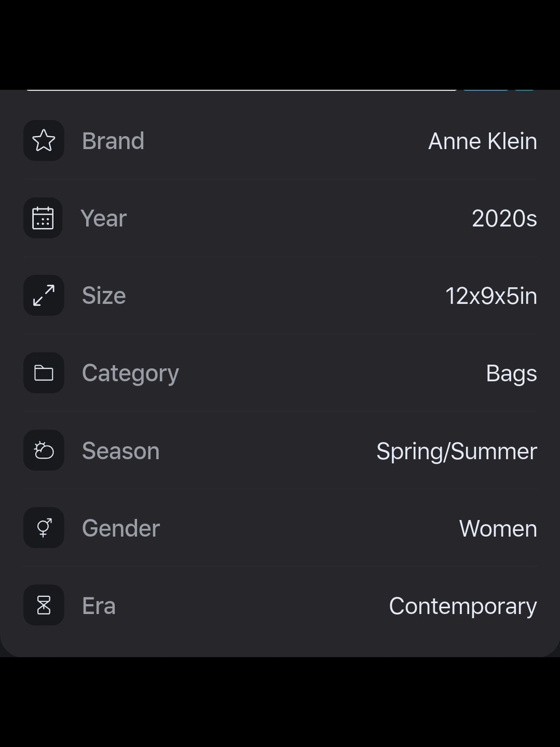Tap the Size resize-arrows icon
The width and height of the screenshot is (560, 747).
pyautogui.click(x=44, y=295)
